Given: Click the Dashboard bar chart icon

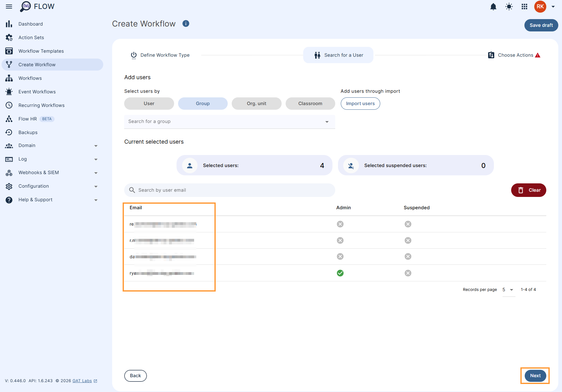Looking at the screenshot, I should point(9,24).
